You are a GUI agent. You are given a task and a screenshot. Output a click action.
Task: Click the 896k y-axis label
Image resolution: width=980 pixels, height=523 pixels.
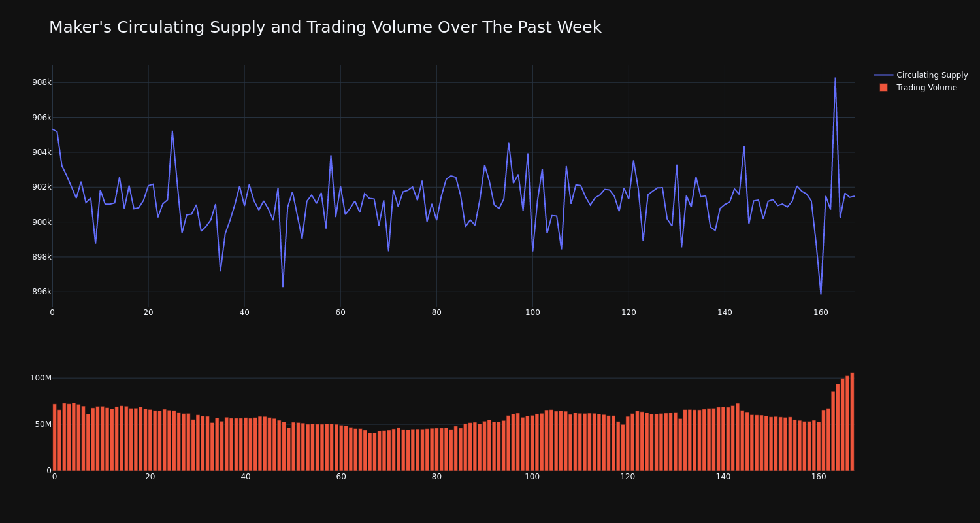pos(41,292)
